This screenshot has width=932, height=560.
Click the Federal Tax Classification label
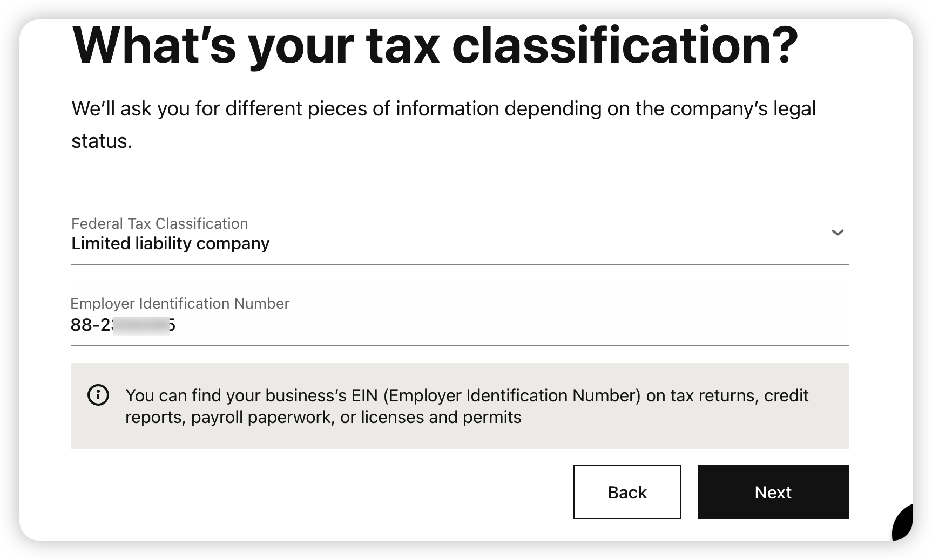pyautogui.click(x=160, y=223)
